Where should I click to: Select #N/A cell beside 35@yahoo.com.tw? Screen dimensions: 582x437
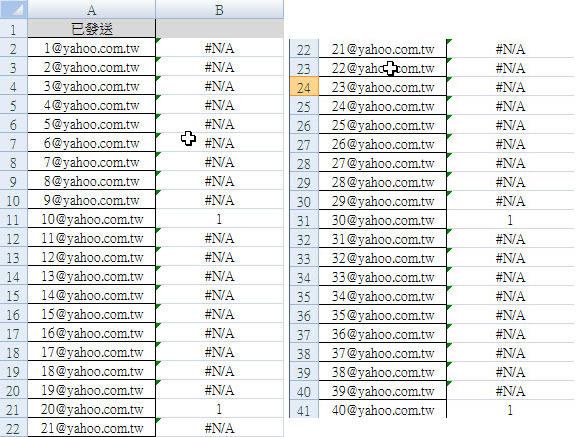[510, 315]
